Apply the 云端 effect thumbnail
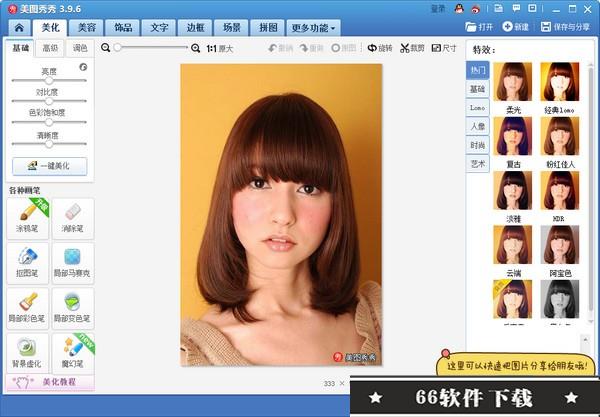Viewport: 600px width, 417px height. pos(513,245)
